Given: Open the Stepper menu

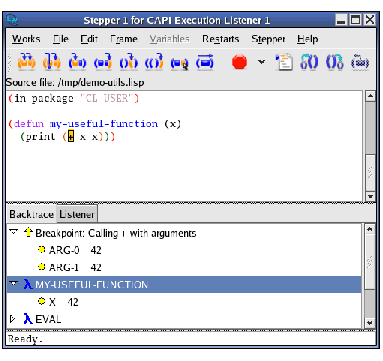Looking at the screenshot, I should (x=268, y=39).
